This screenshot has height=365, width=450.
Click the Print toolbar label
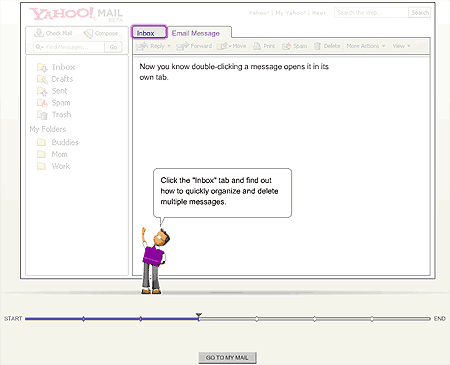point(269,46)
